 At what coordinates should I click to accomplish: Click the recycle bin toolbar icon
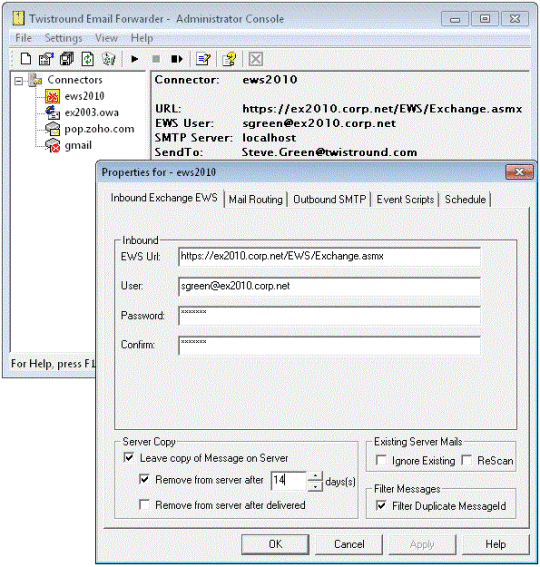109,59
